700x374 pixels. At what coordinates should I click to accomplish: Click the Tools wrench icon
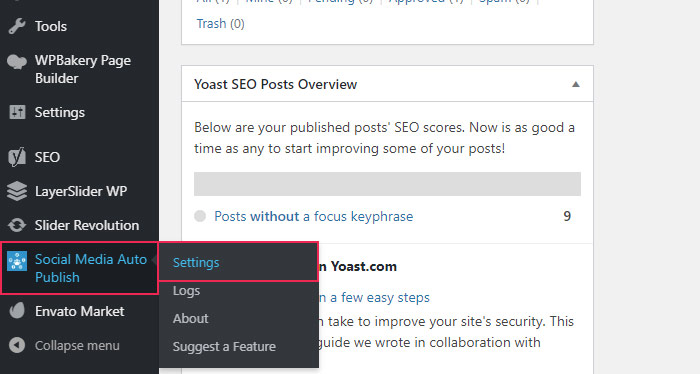pos(17,26)
